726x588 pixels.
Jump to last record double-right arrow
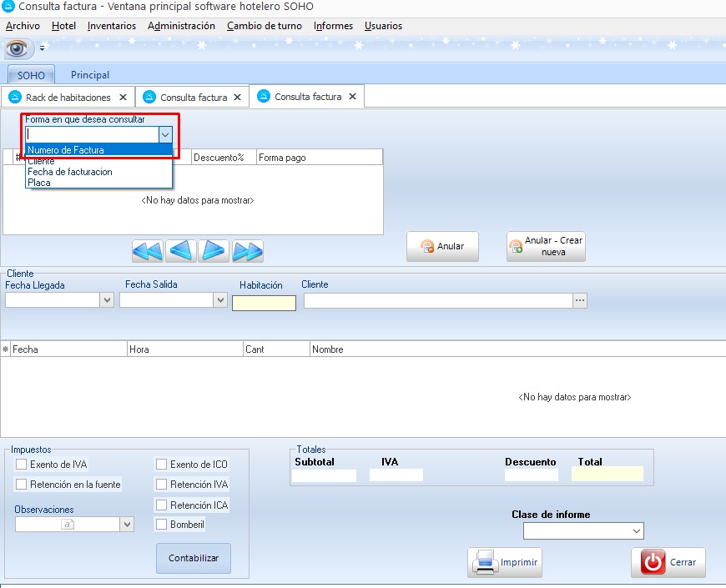coord(248,250)
